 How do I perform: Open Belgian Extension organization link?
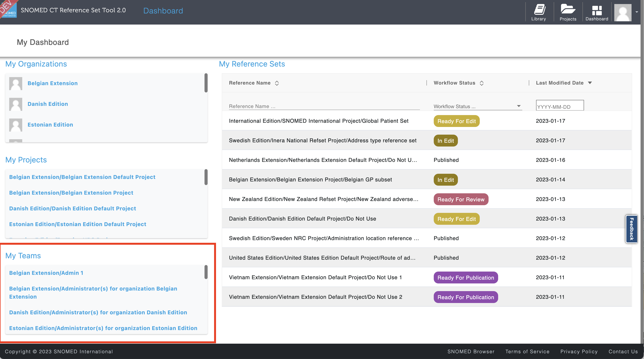[53, 83]
